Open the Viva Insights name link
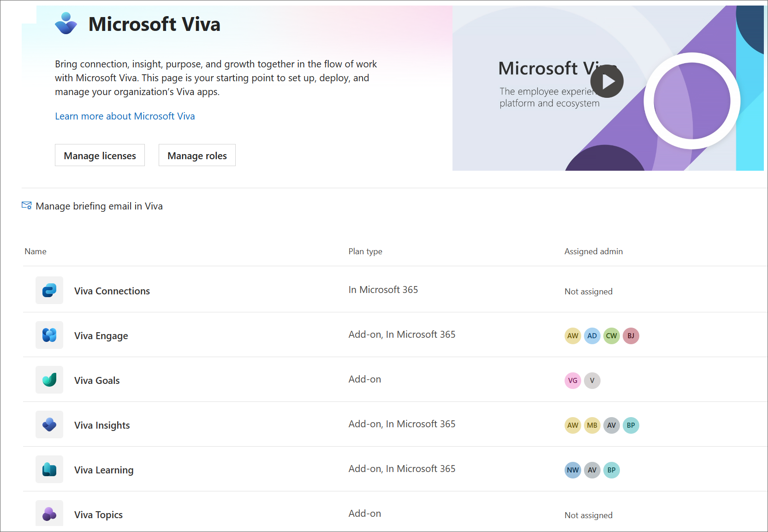The image size is (768, 532). coord(102,425)
